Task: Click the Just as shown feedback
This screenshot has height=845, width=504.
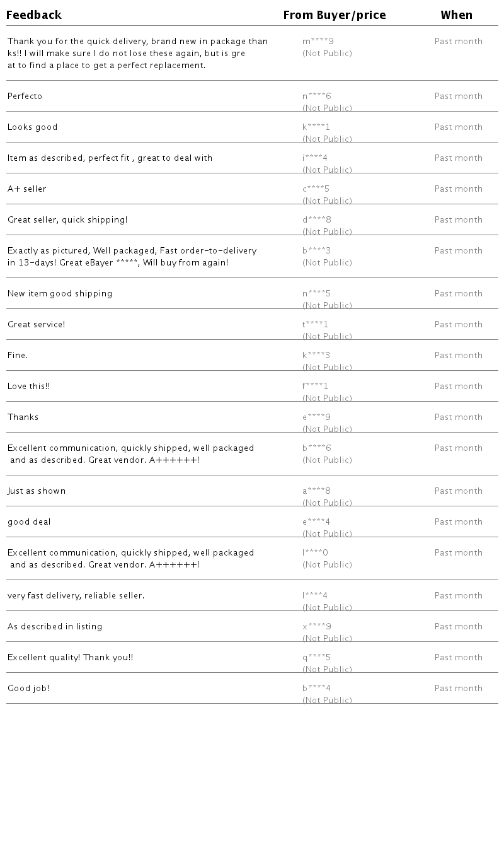Action: (37, 491)
